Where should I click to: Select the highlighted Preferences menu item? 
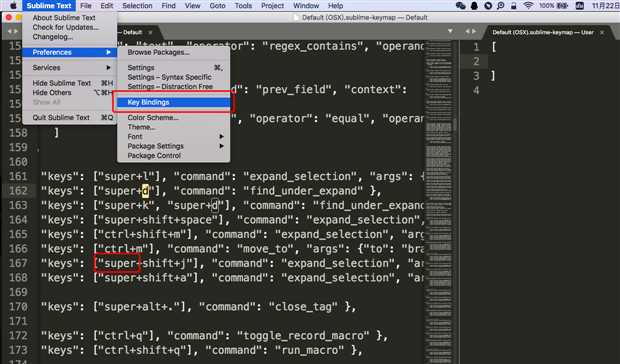[70, 52]
